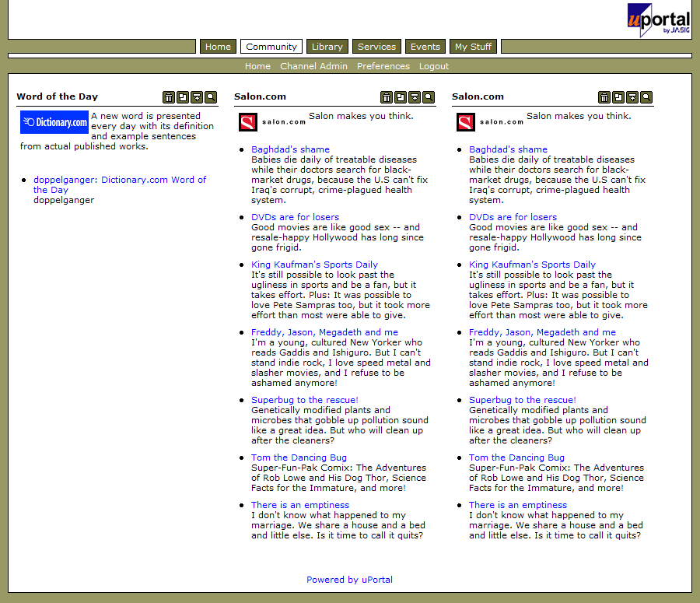The height and width of the screenshot is (603, 700).
Task: Click 'Salon makes you think.' in right column
Action: [x=579, y=116]
